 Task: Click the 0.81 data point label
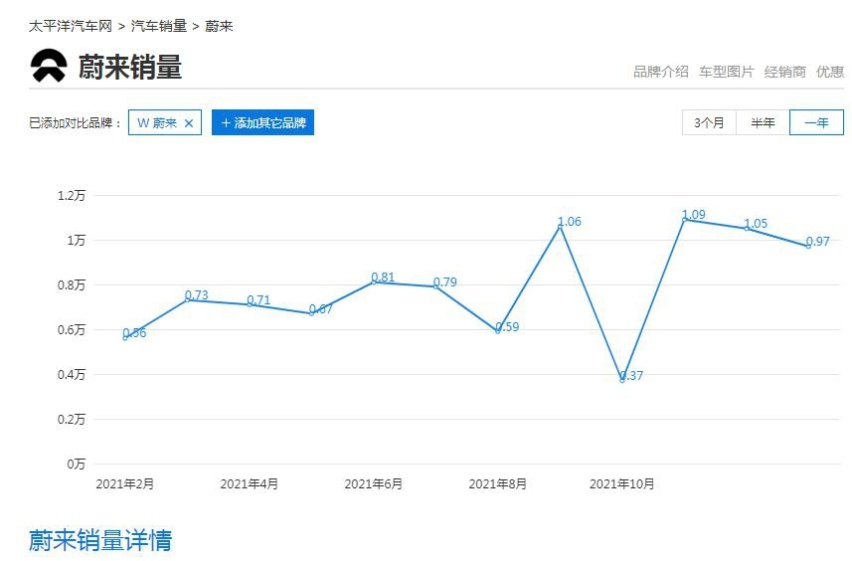pos(383,277)
